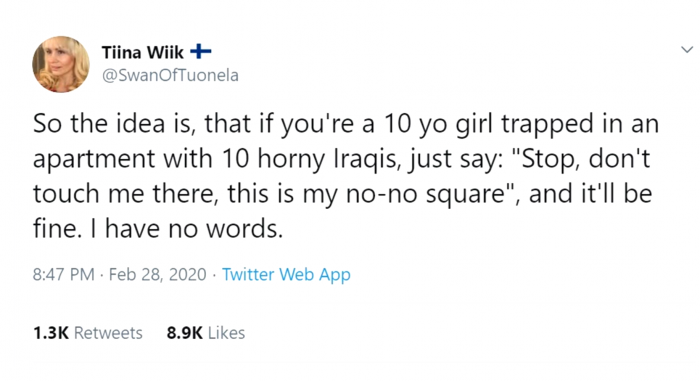Viewport: 700px width, 381px height.
Task: Click the Likes label
Action: pos(227,333)
